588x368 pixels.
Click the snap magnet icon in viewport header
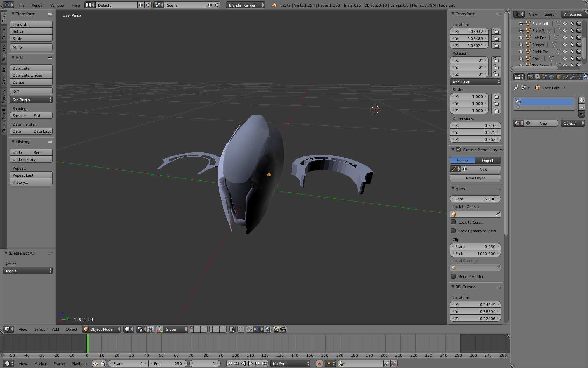tap(249, 329)
